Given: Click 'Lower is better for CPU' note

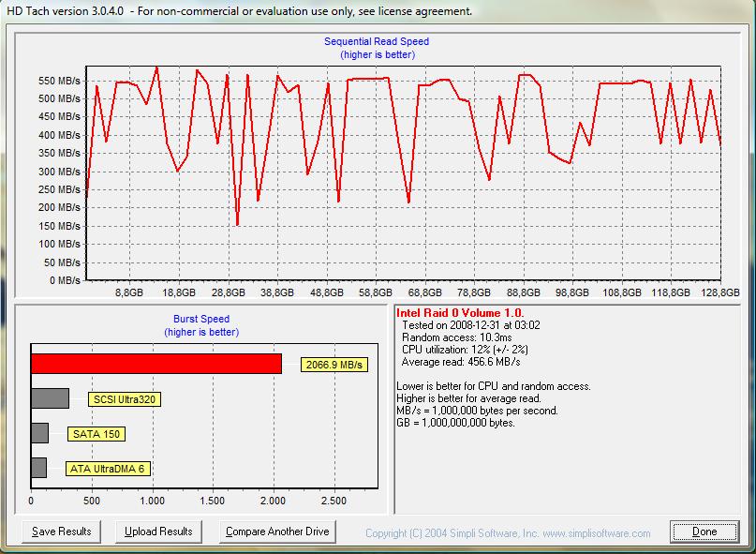Looking at the screenshot, I should click(494, 386).
